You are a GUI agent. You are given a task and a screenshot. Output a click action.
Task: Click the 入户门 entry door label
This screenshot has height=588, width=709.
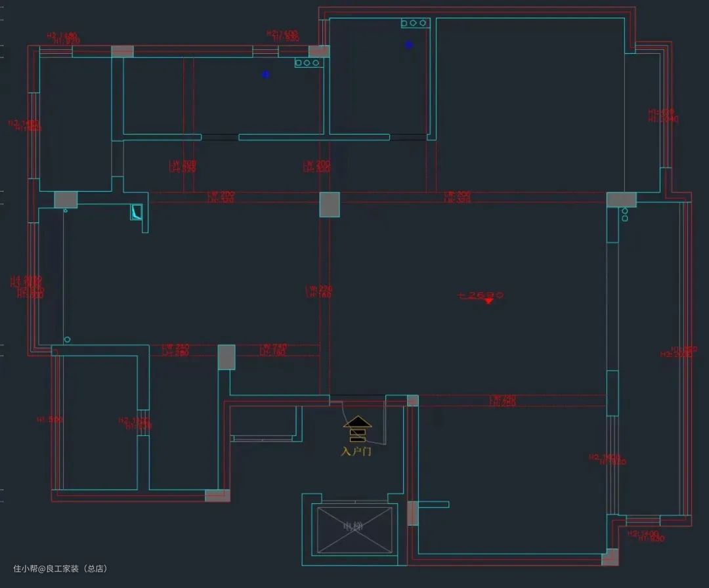point(356,451)
